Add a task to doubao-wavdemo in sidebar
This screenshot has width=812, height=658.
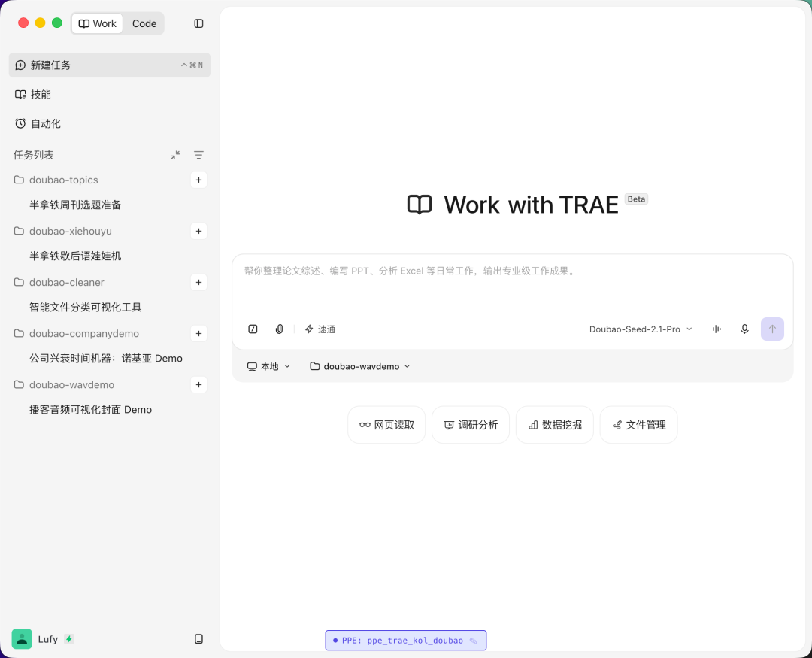[x=198, y=385]
